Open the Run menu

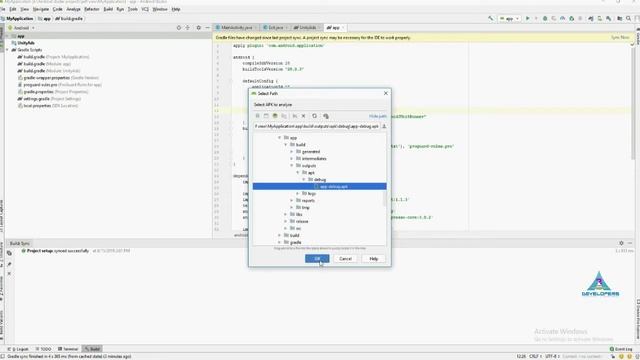coord(120,9)
